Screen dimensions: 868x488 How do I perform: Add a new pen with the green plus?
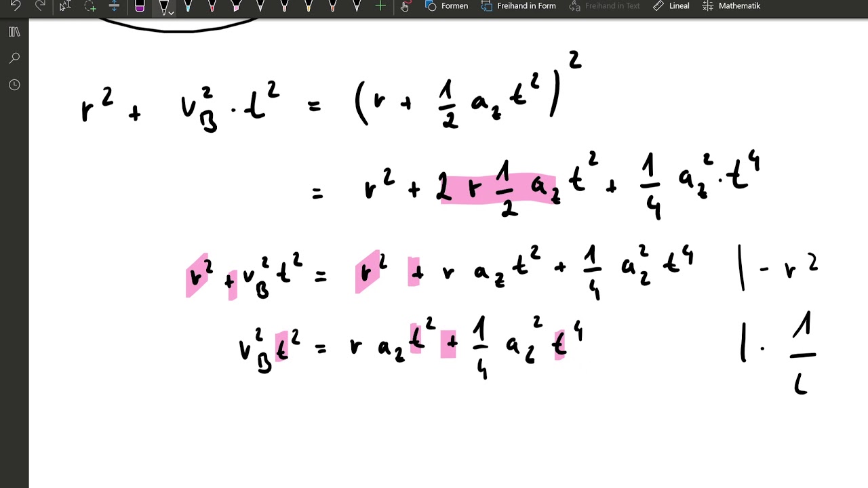click(x=380, y=5)
